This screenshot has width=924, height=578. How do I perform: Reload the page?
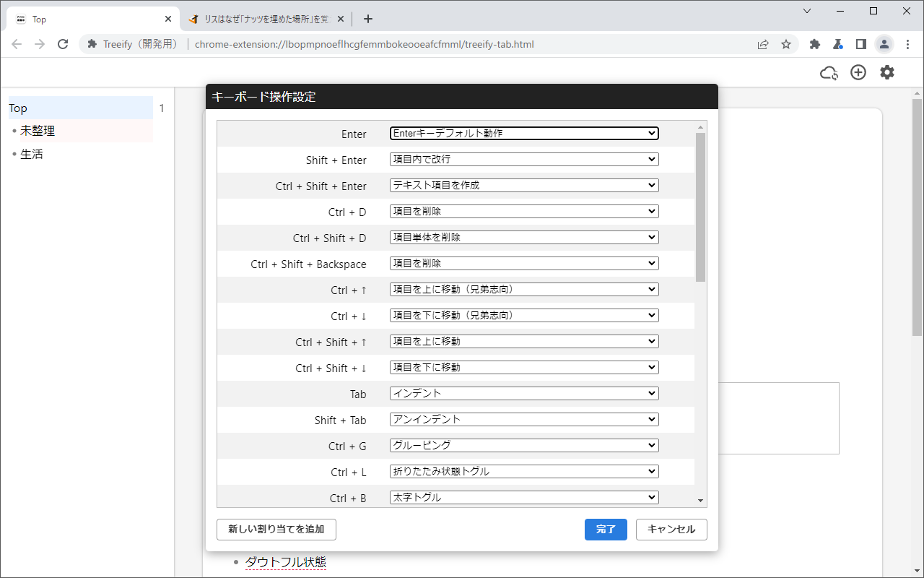pyautogui.click(x=63, y=44)
